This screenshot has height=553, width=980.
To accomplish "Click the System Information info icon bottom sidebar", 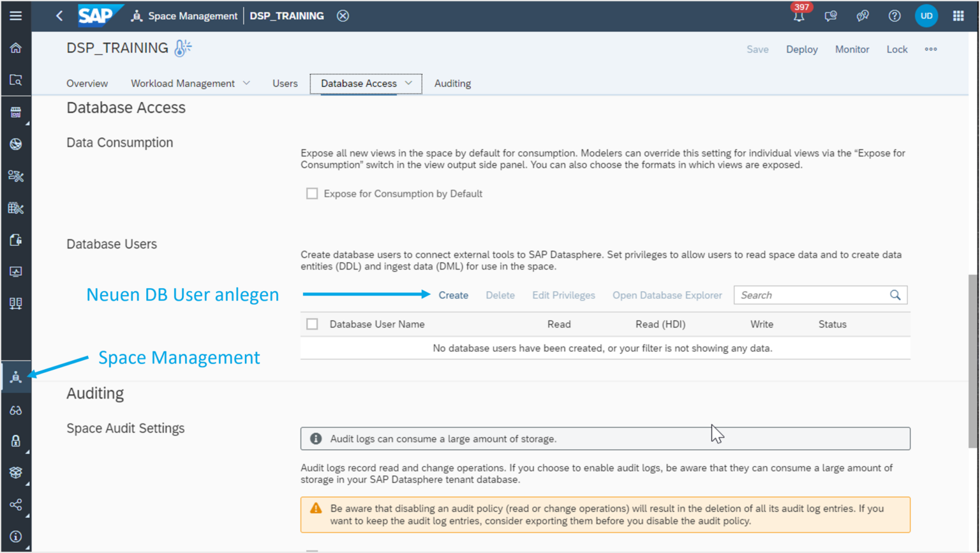I will (16, 536).
